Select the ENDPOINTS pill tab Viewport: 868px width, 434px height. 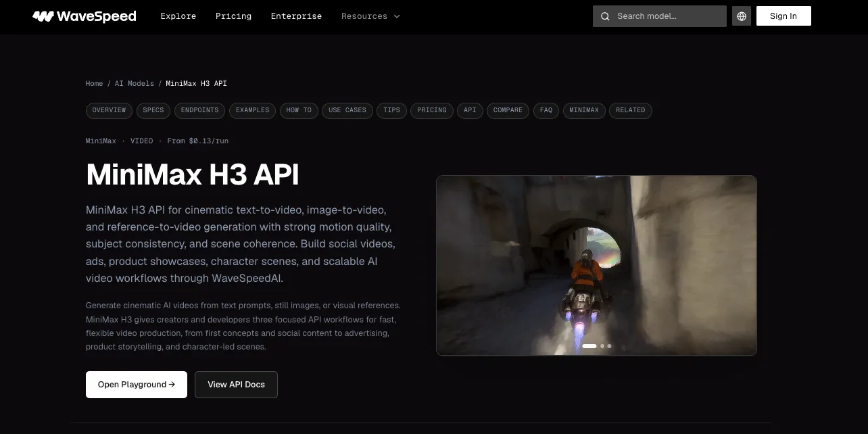pyautogui.click(x=199, y=110)
